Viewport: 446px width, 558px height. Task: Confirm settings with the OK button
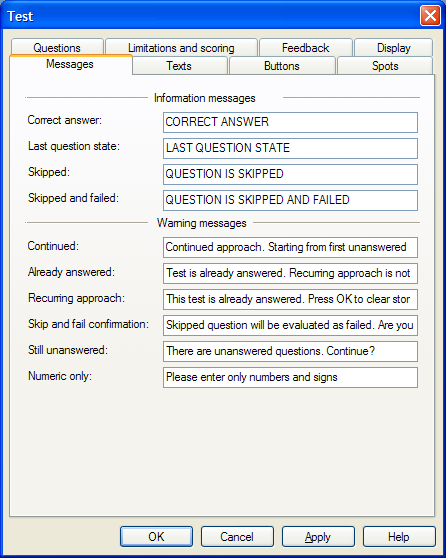click(157, 536)
